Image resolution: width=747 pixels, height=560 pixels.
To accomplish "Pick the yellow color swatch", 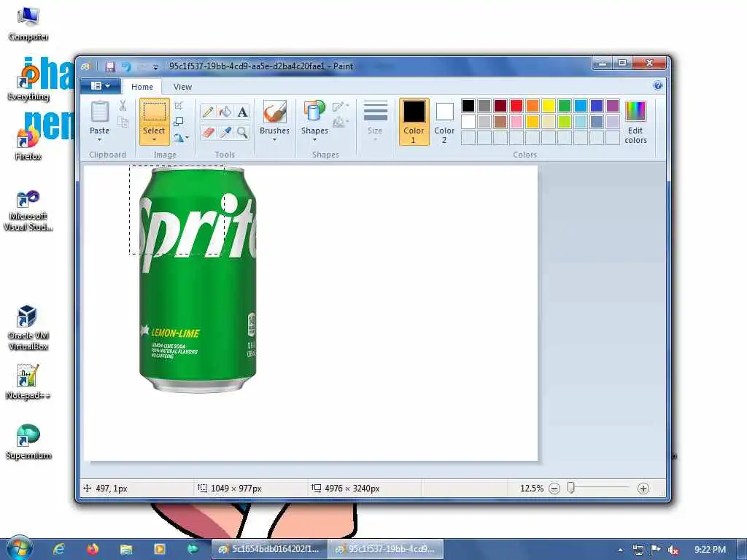I will 549,106.
